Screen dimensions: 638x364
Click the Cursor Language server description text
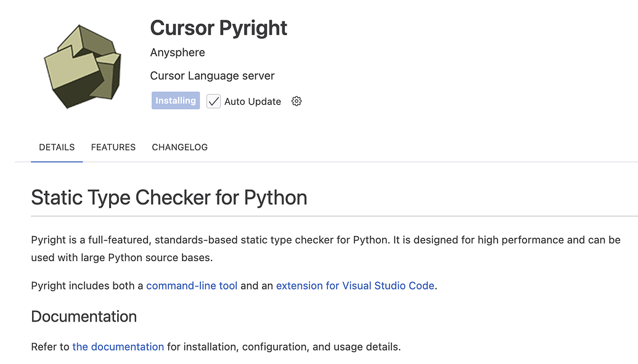click(211, 75)
